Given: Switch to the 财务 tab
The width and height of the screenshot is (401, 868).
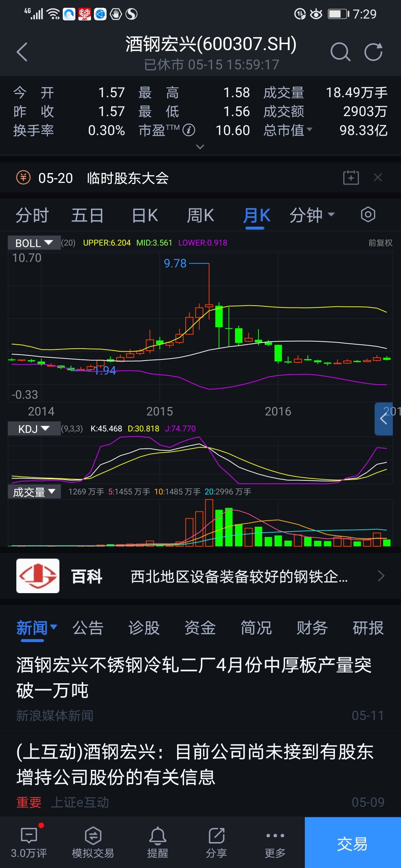Looking at the screenshot, I should [312, 628].
